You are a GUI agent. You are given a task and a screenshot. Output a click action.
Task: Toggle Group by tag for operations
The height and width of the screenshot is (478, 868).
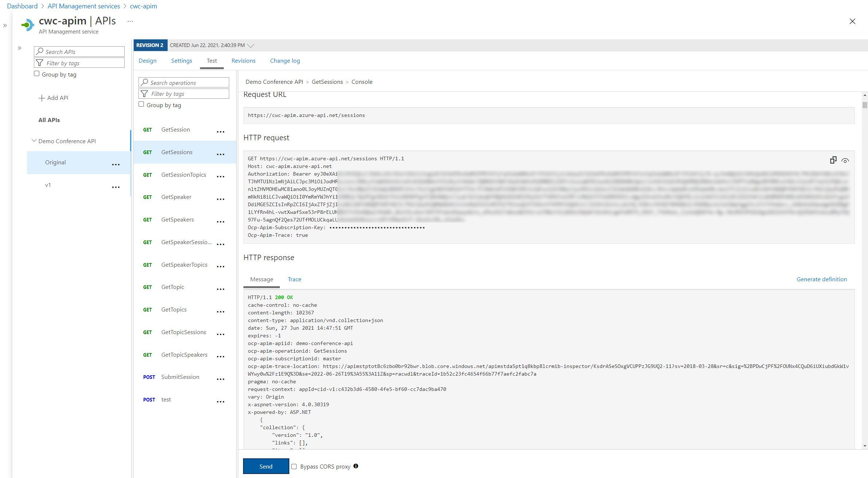click(x=141, y=104)
